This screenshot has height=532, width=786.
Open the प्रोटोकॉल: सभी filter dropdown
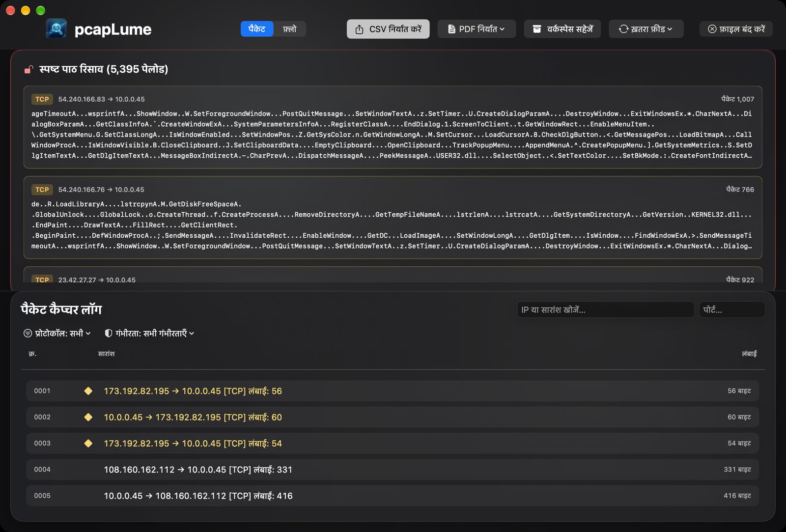tap(57, 333)
